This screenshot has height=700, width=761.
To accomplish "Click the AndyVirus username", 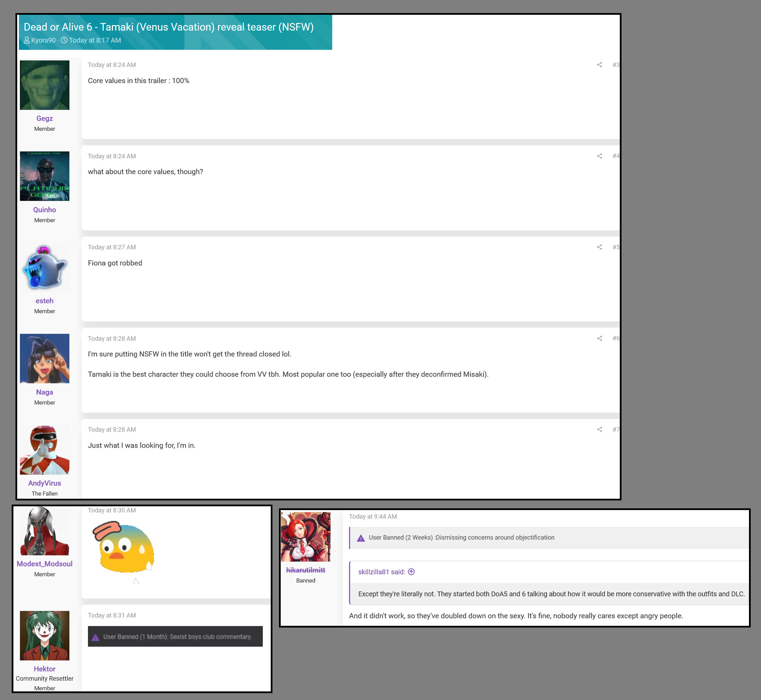I will click(x=45, y=483).
